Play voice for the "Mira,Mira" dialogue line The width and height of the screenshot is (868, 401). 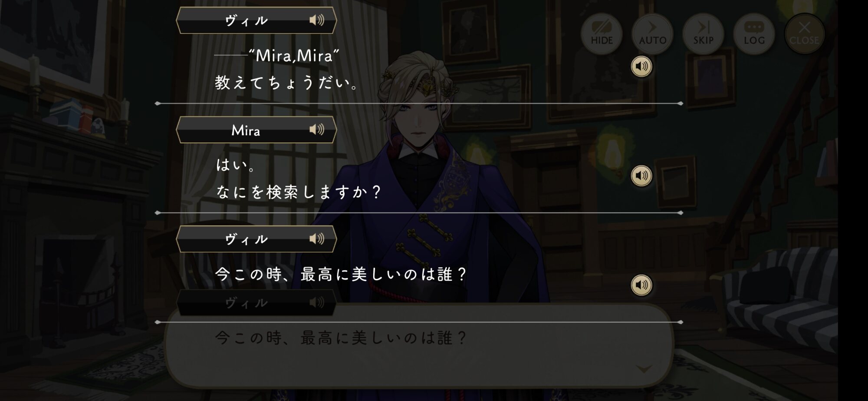click(x=641, y=66)
